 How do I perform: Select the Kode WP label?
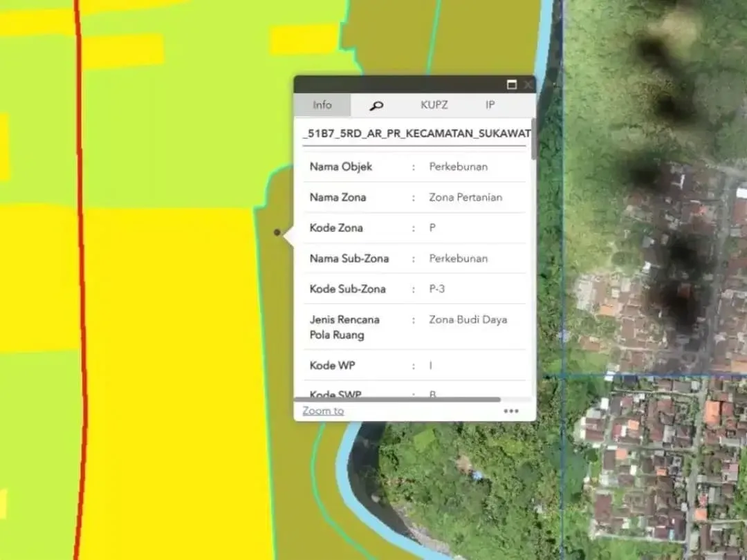coord(332,365)
